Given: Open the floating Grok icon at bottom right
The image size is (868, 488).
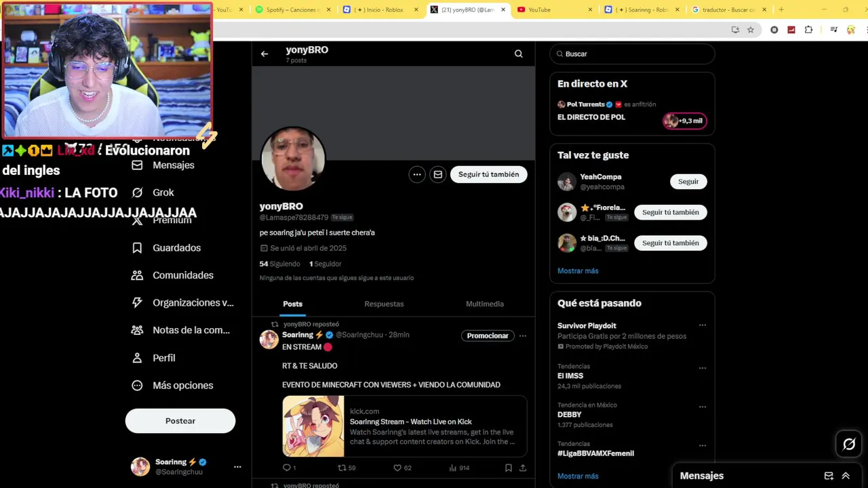Looking at the screenshot, I should point(849,444).
